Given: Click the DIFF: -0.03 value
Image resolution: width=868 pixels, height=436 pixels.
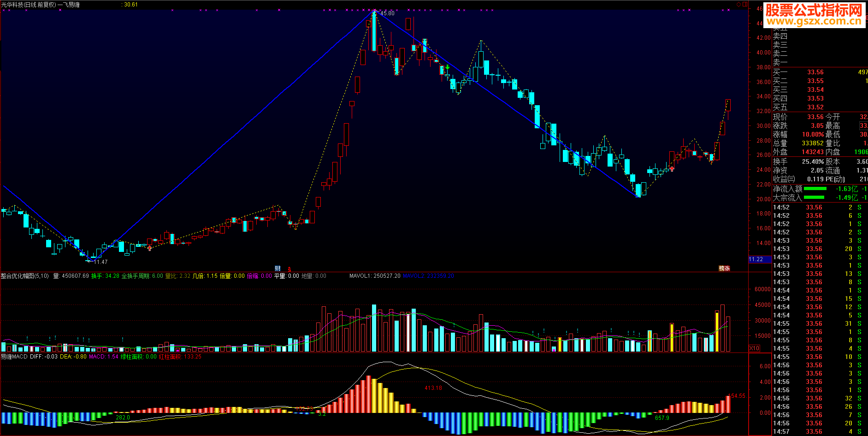Looking at the screenshot, I should click(x=44, y=357).
